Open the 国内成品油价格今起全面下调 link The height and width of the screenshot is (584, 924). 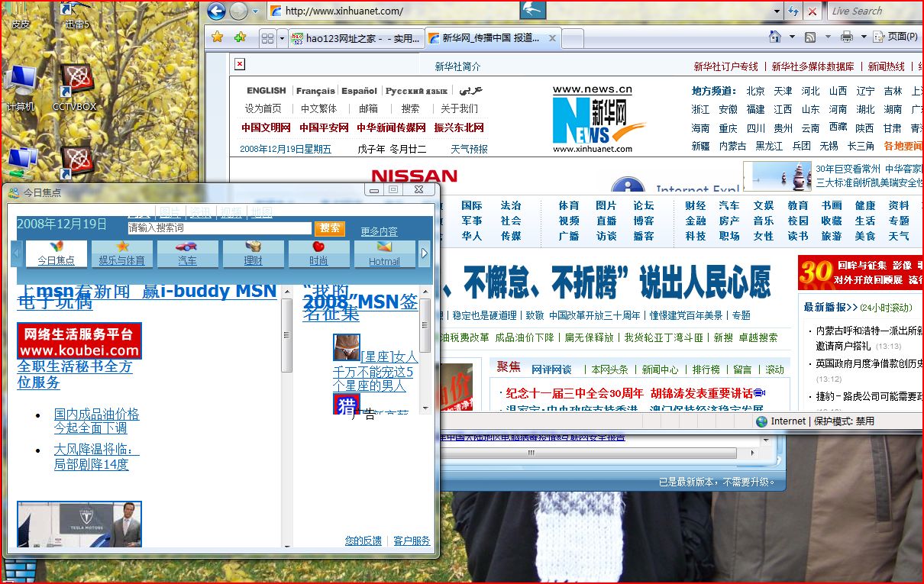point(96,421)
